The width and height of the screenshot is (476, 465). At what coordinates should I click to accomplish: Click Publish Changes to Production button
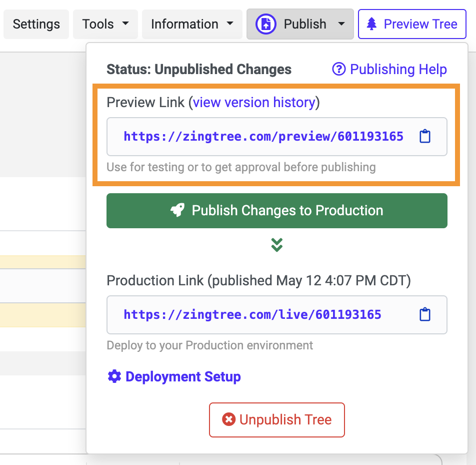tap(277, 211)
